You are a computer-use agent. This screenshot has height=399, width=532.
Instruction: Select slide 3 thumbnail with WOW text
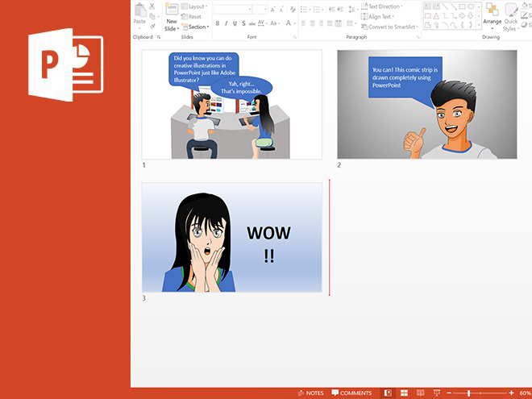[232, 237]
